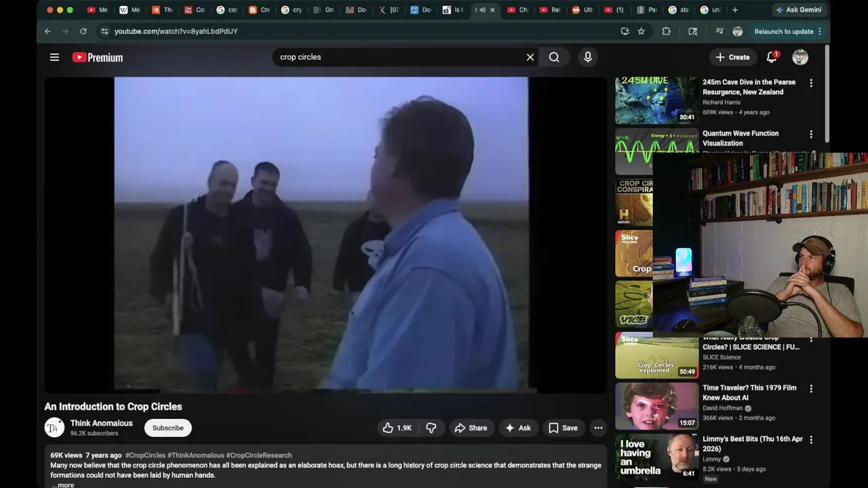Like the video with the thumbs up
Screen dimensions: 868x488
[397, 428]
